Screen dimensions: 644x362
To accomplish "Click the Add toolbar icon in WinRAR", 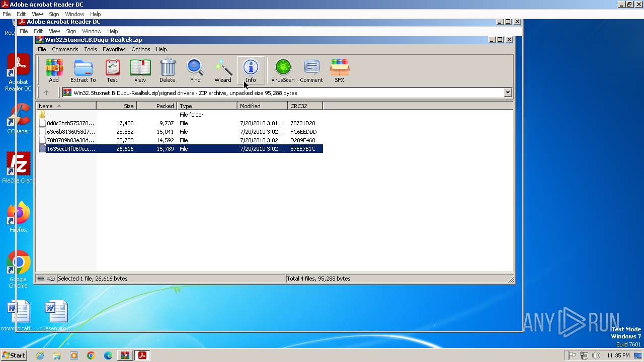I will [x=54, y=71].
